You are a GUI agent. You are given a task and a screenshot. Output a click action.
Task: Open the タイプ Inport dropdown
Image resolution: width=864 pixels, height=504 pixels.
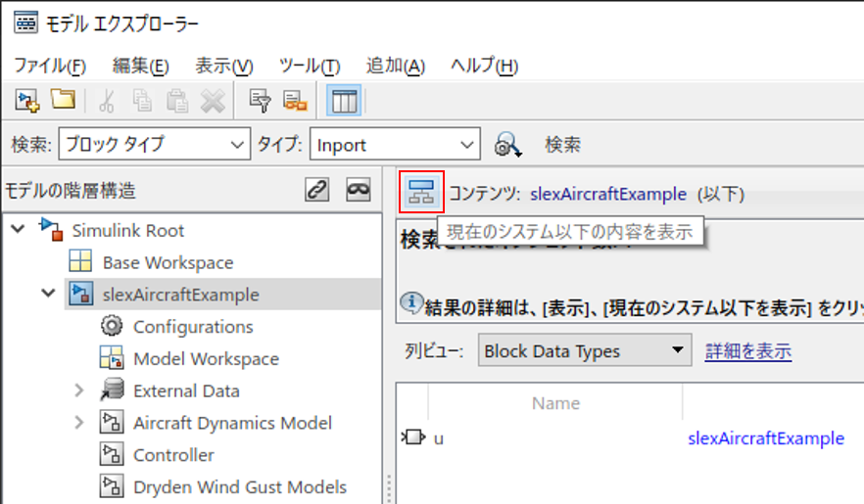pyautogui.click(x=395, y=144)
